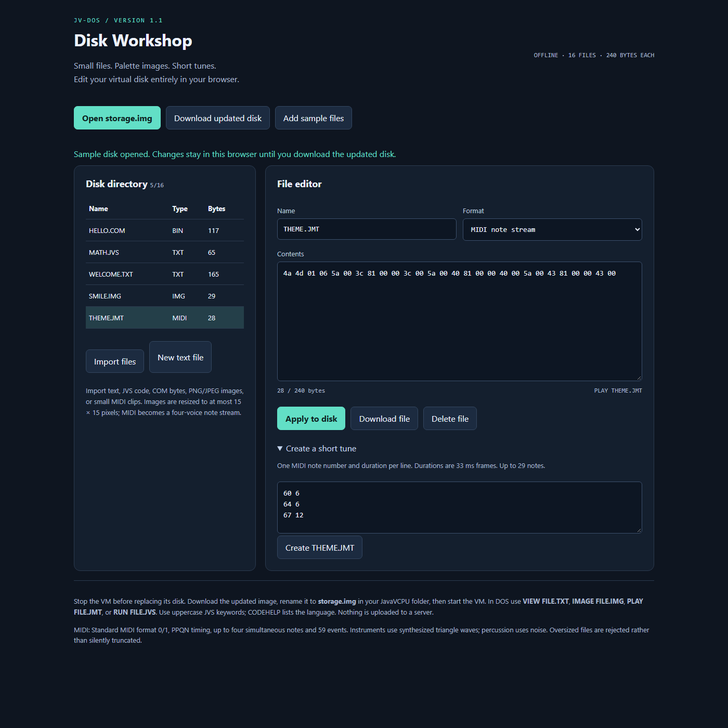Click the File editor heading
The height and width of the screenshot is (728, 728).
click(x=300, y=184)
